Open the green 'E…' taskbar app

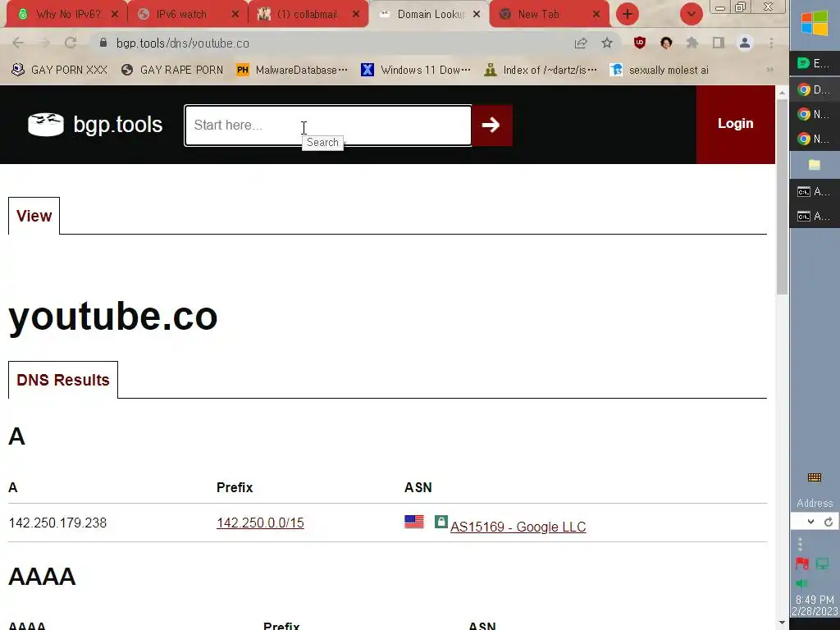click(x=815, y=64)
